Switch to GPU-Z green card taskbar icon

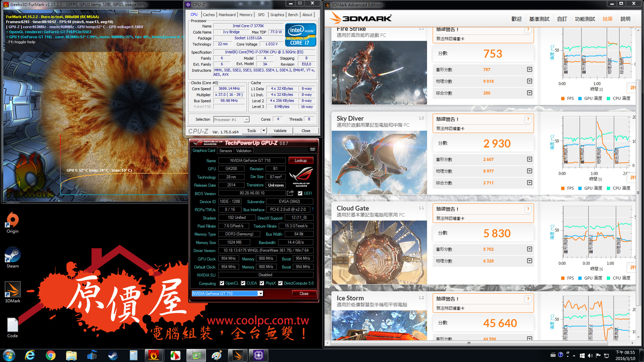pyautogui.click(x=196, y=355)
